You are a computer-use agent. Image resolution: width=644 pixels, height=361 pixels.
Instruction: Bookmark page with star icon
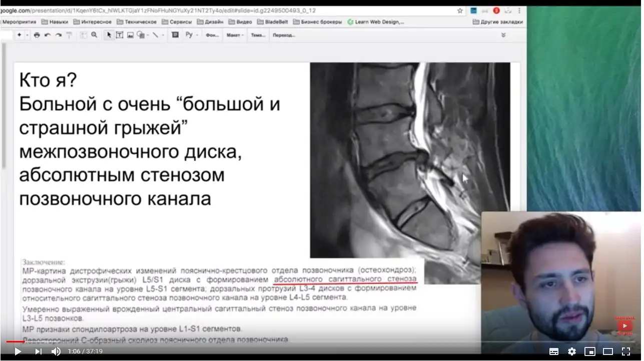click(460, 11)
